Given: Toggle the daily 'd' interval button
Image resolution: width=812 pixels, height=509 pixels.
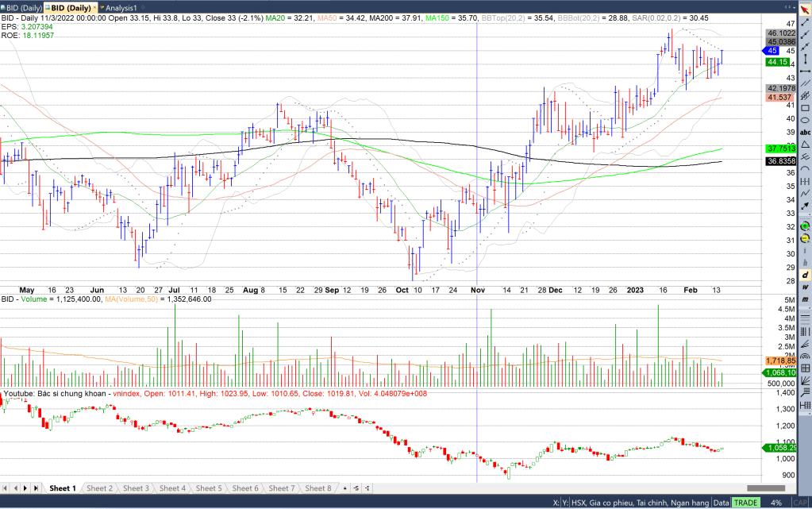Looking at the screenshot, I should pos(805,275).
